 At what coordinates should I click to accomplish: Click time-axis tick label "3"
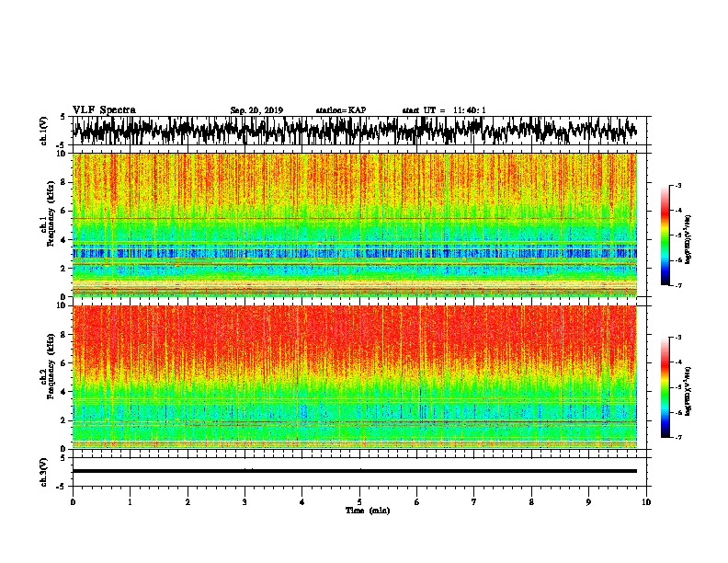245,502
